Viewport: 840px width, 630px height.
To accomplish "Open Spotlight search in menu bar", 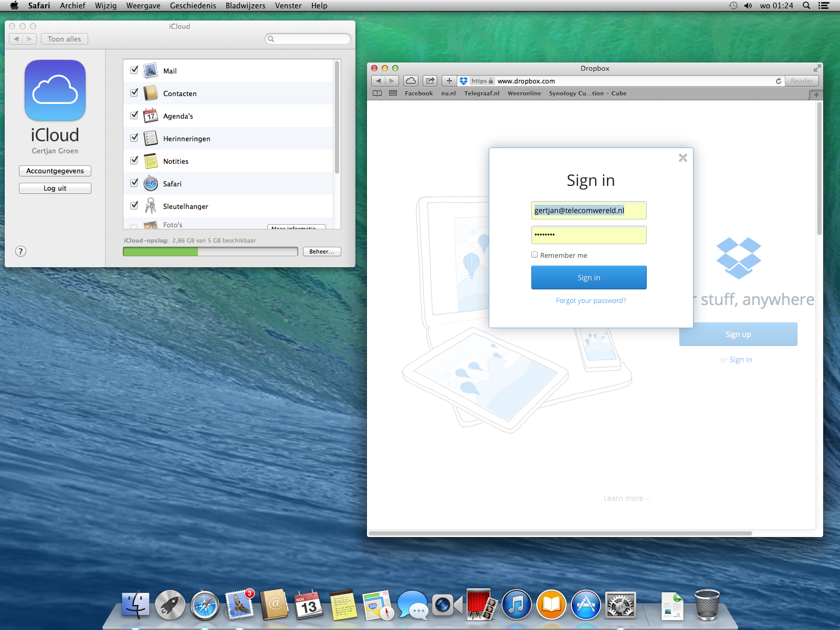I will (x=806, y=6).
